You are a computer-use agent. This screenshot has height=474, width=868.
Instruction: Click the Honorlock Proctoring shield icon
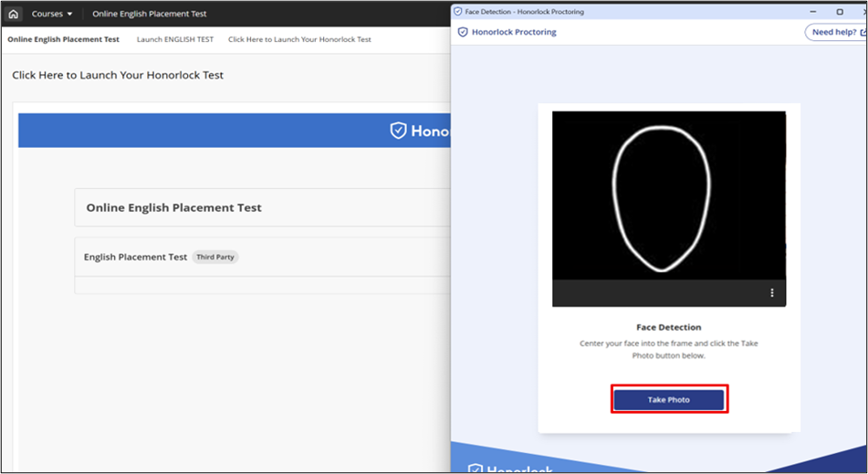463,32
